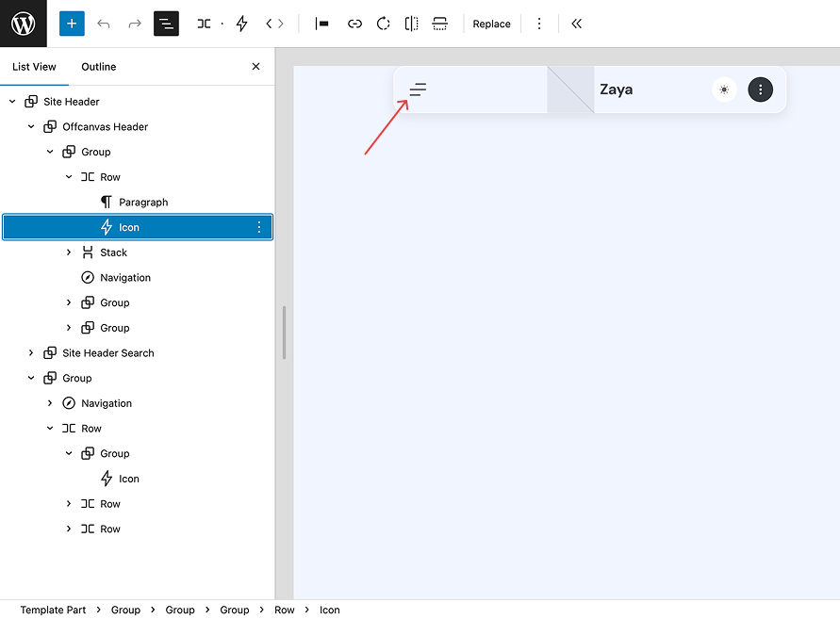Select the unselected Icon row in list
Image resolution: width=840 pixels, height=619 pixels.
[138, 479]
